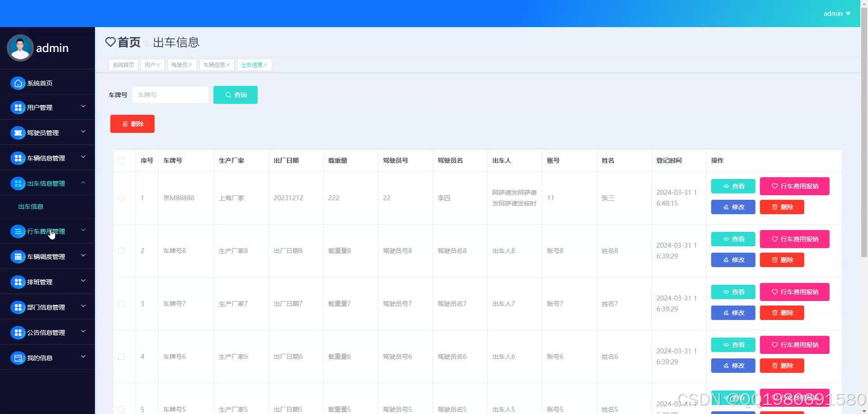Check the row for 车牌号8
The image size is (868, 414).
pos(121,251)
